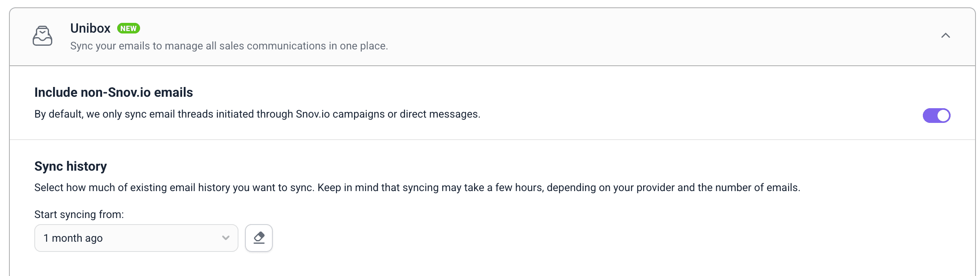This screenshot has height=276, width=980.
Task: Click the white knob of the purple switch
Action: click(943, 116)
